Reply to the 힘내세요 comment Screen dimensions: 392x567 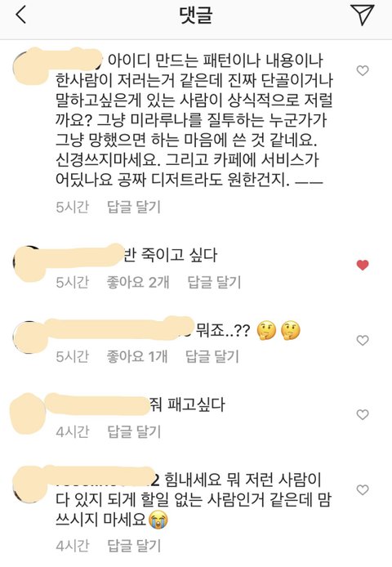[x=134, y=546]
